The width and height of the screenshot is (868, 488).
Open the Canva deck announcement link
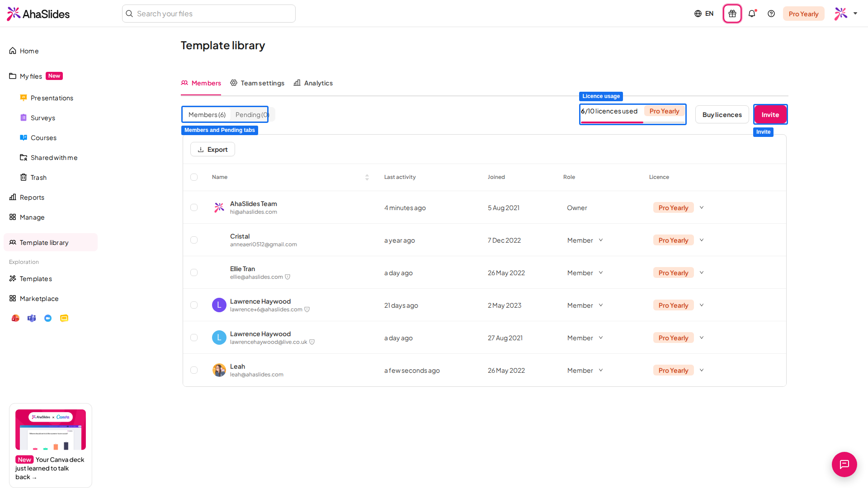(x=50, y=468)
